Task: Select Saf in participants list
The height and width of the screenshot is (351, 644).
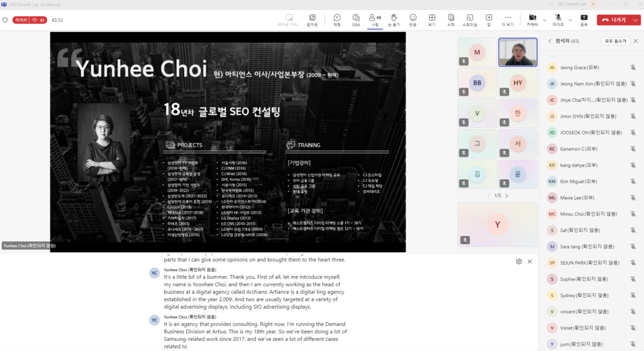Action: tap(591, 230)
